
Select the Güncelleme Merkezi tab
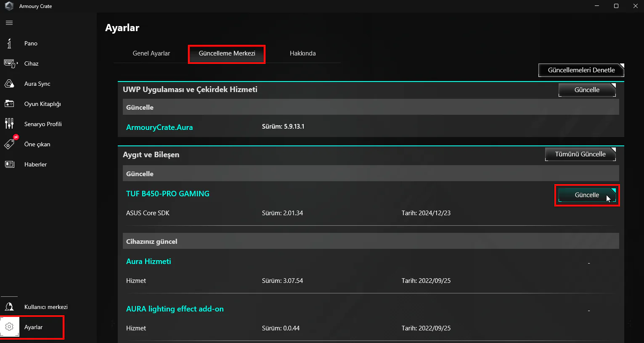pyautogui.click(x=227, y=53)
